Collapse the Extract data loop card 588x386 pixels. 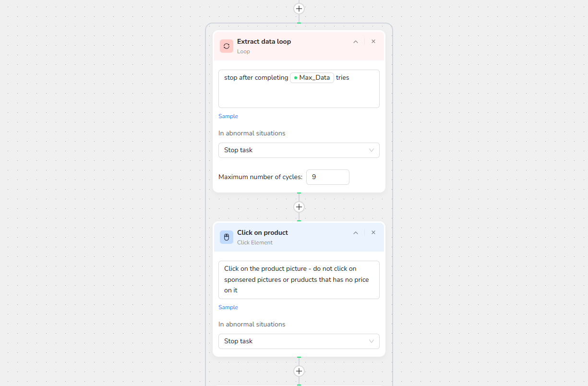(x=356, y=42)
